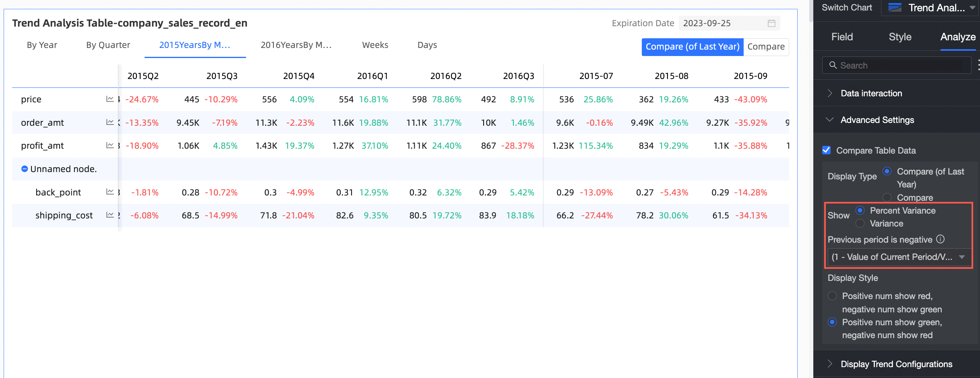Click the Compare (of Last Year) button
Screen dimensions: 980x378
coord(692,47)
